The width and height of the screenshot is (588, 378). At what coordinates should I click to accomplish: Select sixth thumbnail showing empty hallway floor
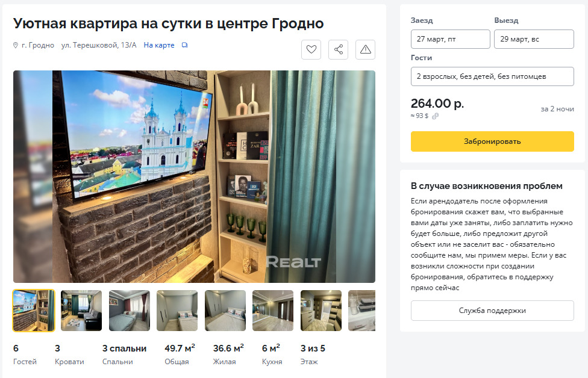[x=273, y=311]
